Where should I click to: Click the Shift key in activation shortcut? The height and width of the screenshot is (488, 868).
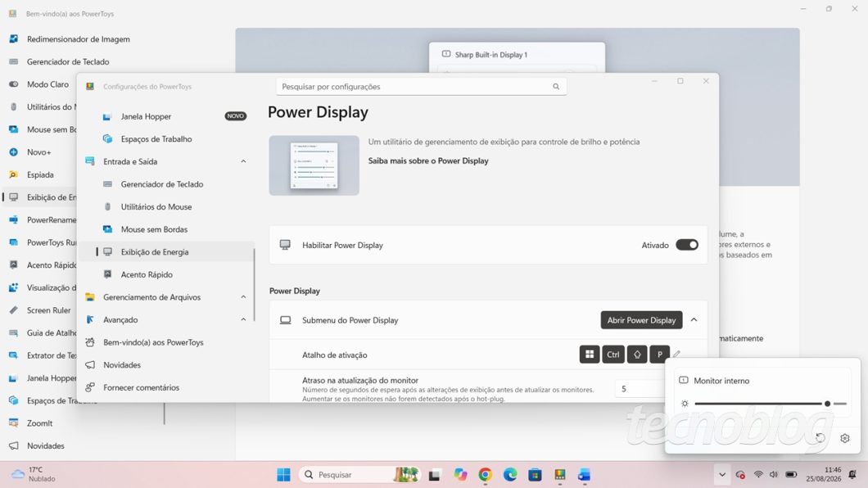point(637,354)
